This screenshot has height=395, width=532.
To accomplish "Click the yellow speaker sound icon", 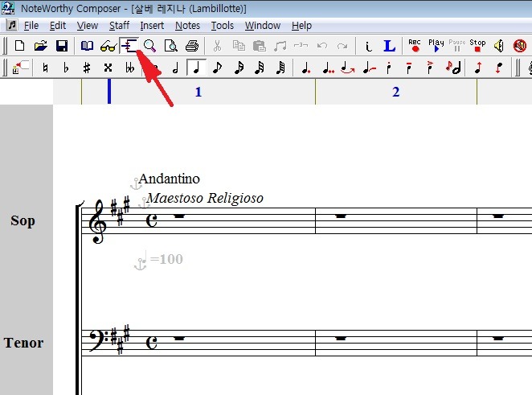I will [x=499, y=46].
